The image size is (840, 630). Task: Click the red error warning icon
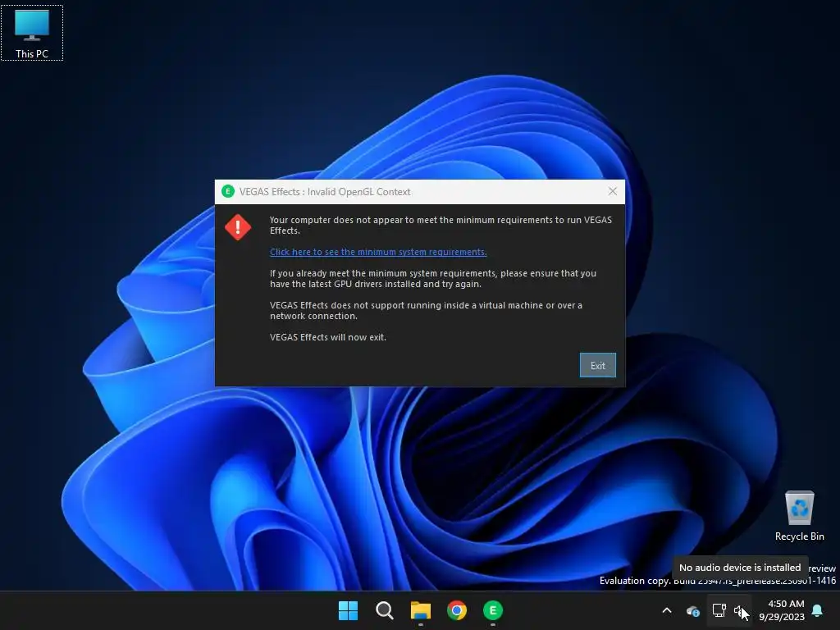click(x=238, y=227)
